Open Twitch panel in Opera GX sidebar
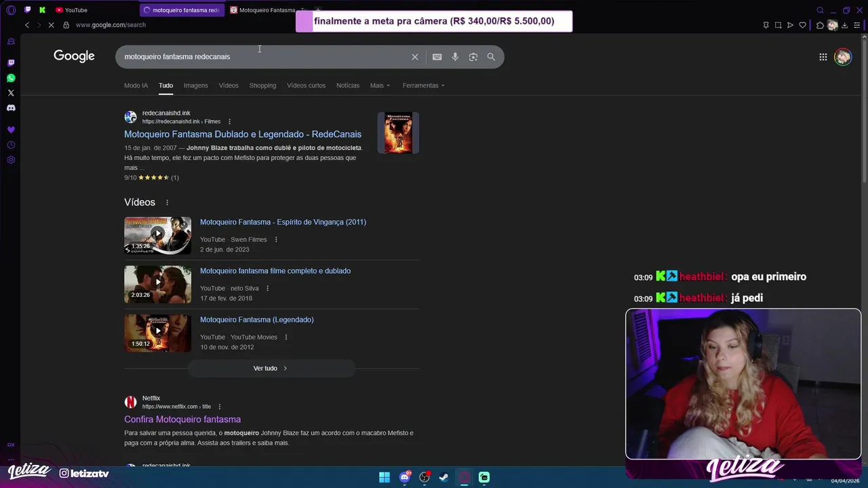868x488 pixels. (11, 63)
